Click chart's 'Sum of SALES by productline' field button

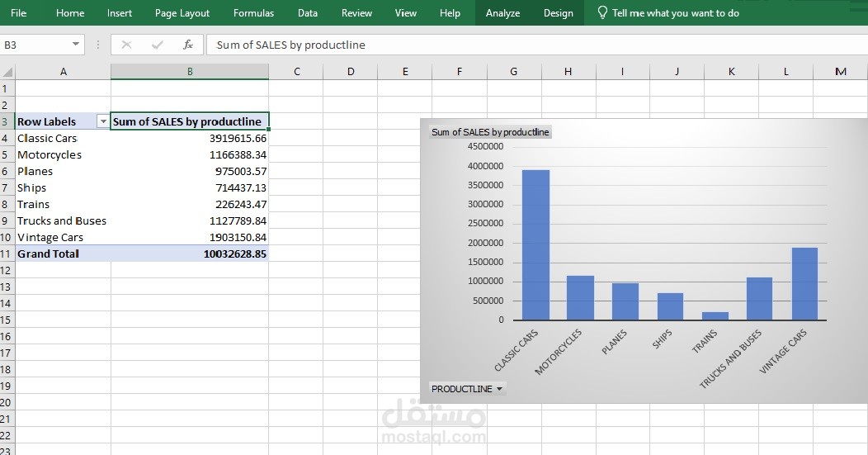(x=490, y=132)
